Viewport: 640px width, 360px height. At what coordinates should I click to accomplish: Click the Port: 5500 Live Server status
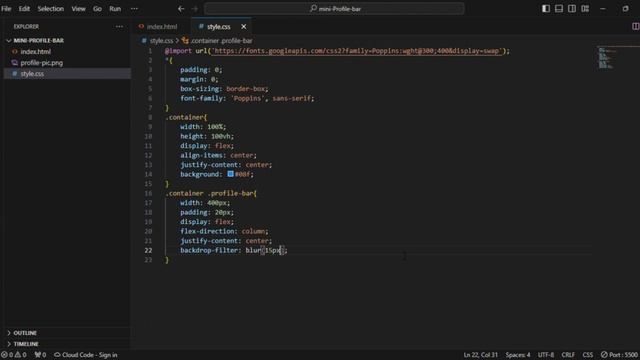point(619,355)
